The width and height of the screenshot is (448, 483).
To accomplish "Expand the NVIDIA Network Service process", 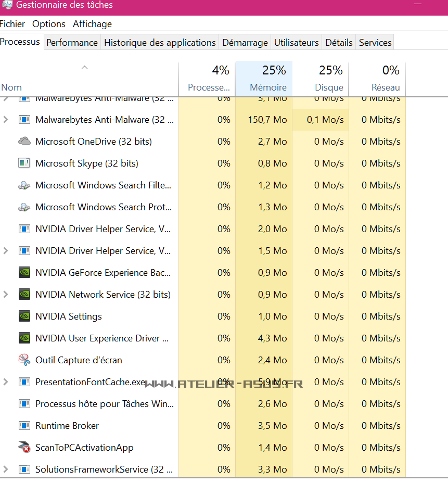I will (6, 294).
